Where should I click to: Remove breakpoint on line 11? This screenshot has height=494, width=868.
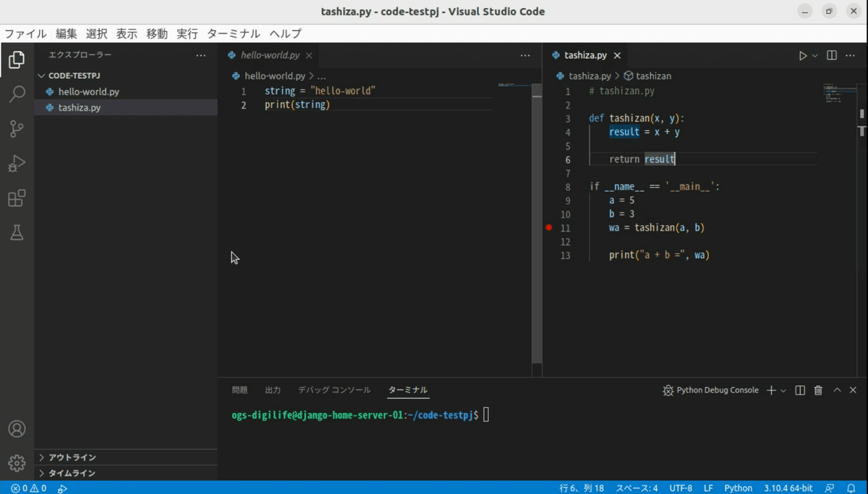tap(549, 228)
